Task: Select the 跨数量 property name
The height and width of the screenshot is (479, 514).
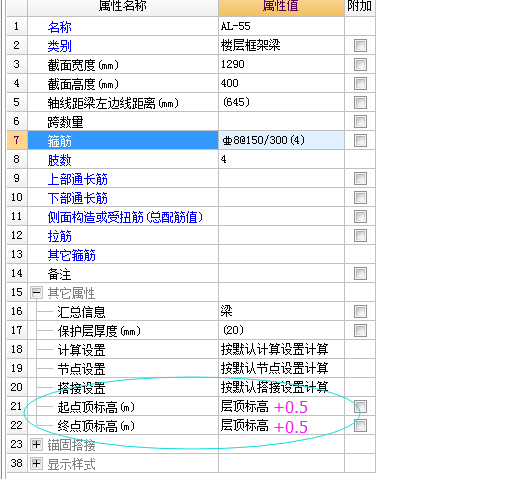Action: tap(65, 122)
